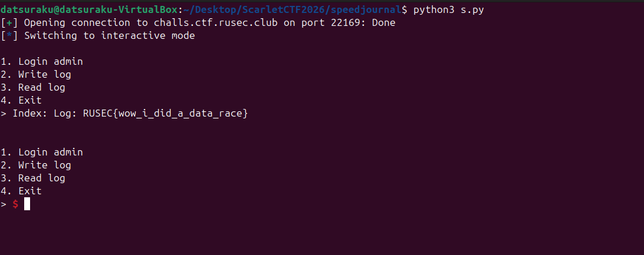Click the port number 22169
This screenshot has width=644, height=255.
point(344,23)
